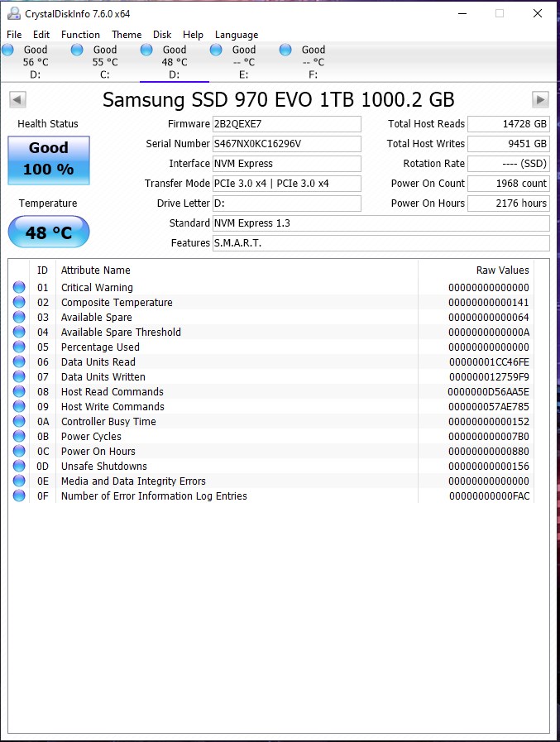The width and height of the screenshot is (560, 742).
Task: Select the Percentage Used attribute name
Action: coord(100,347)
